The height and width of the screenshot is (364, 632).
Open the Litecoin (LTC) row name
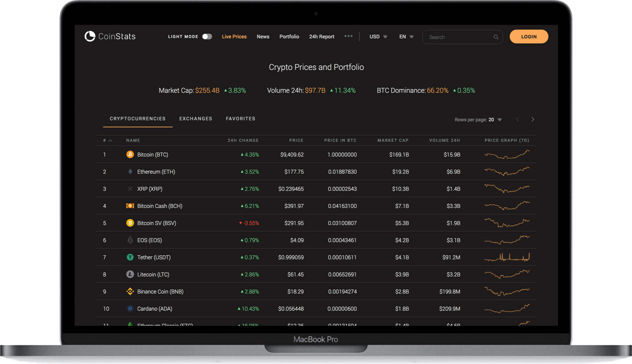153,274
